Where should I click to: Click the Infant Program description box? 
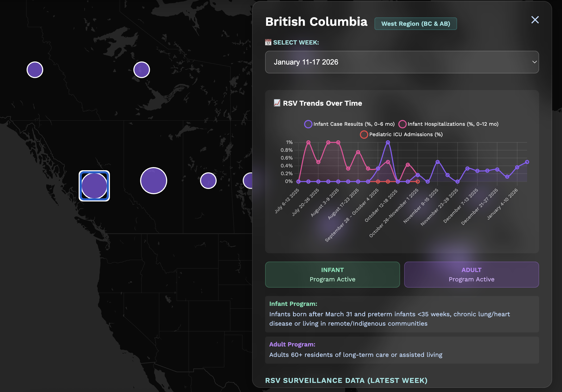pos(402,314)
